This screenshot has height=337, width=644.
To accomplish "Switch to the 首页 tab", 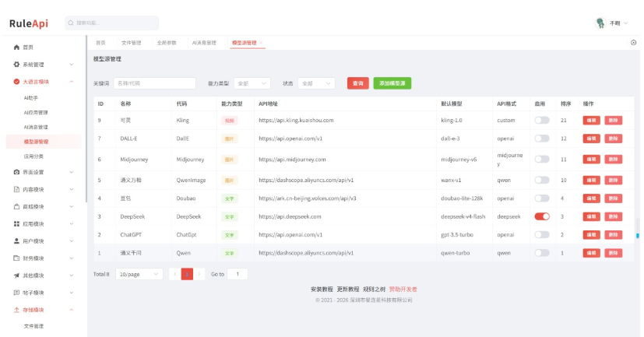I will (100, 43).
